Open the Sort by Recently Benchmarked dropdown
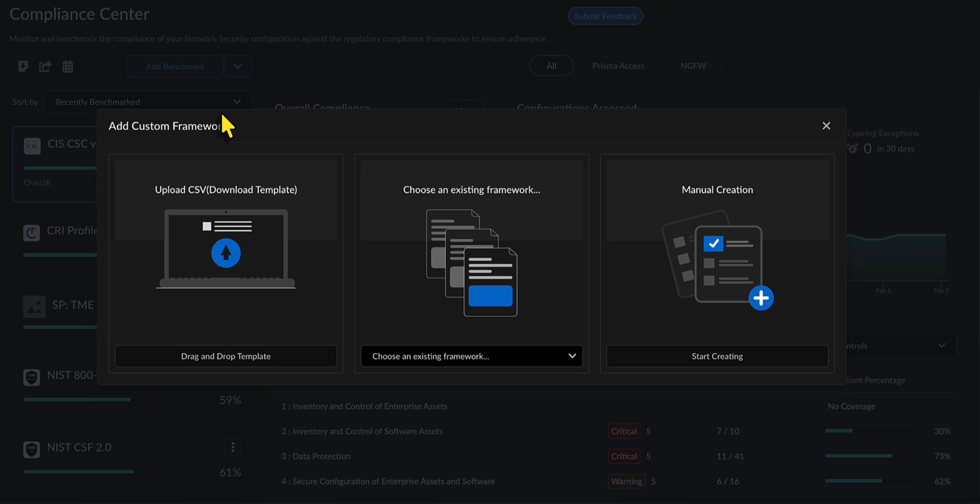Image resolution: width=980 pixels, height=504 pixels. [148, 102]
